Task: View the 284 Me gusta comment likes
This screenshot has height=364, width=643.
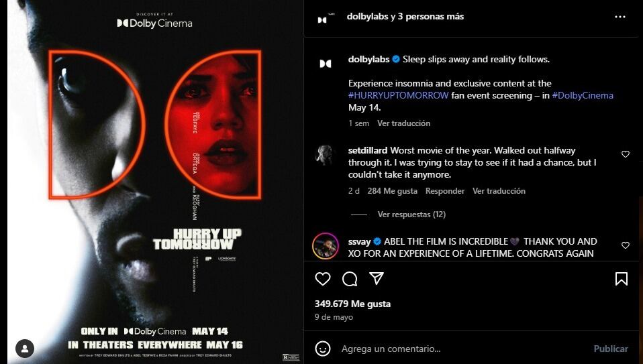Action: point(393,191)
